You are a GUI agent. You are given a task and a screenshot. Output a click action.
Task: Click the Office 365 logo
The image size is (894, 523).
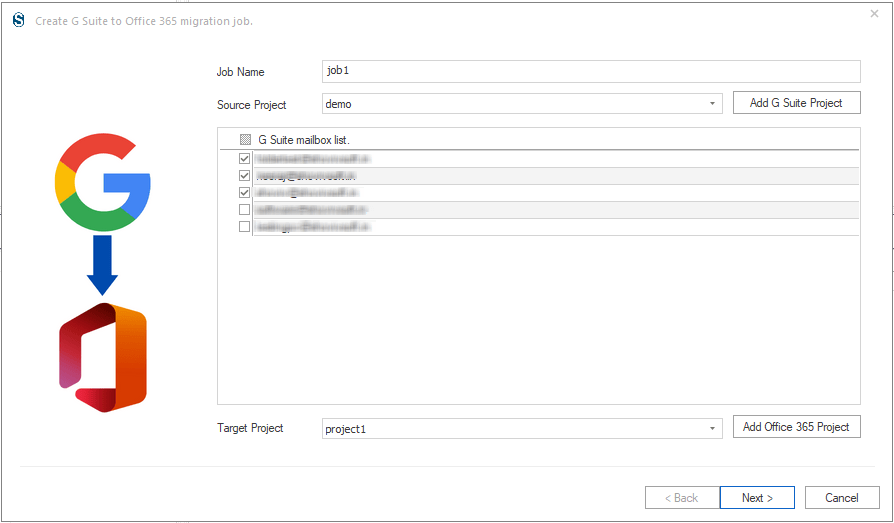(x=103, y=358)
